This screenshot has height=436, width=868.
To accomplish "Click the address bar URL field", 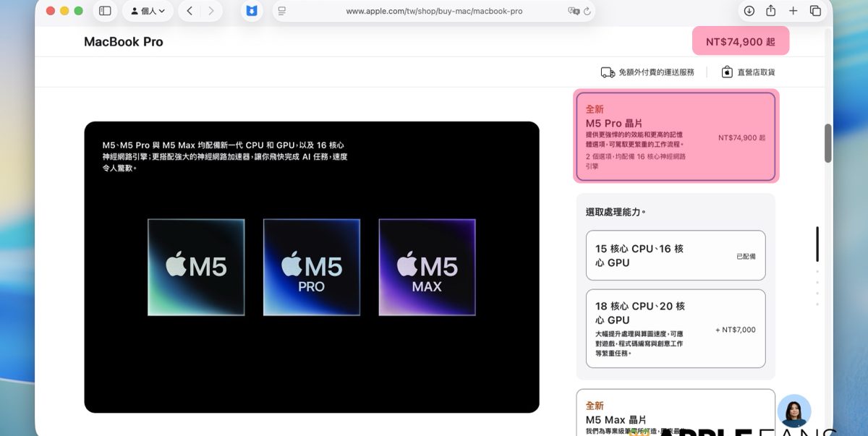I will (x=434, y=11).
